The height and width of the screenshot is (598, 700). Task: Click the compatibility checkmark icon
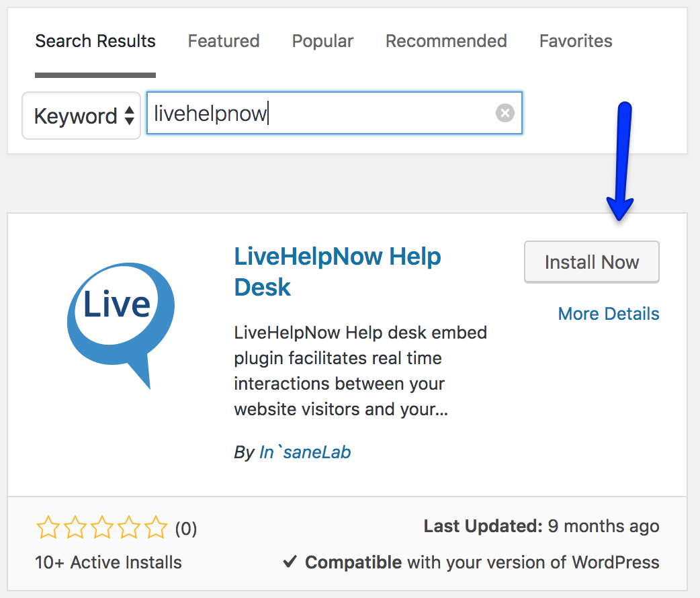pos(290,561)
